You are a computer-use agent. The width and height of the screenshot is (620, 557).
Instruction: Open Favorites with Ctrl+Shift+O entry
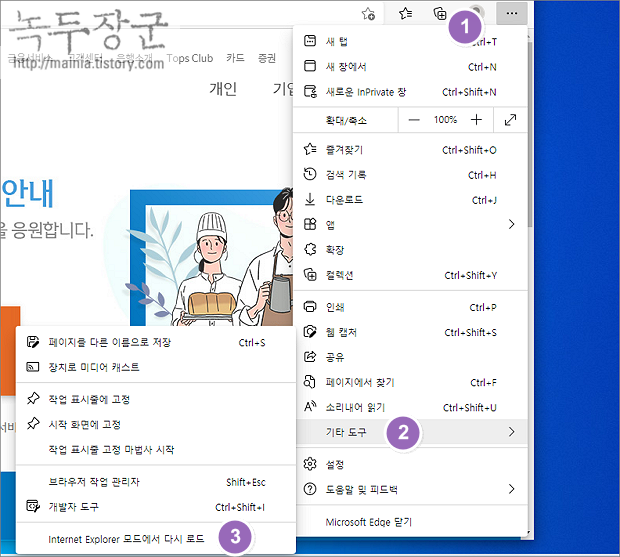[410, 150]
